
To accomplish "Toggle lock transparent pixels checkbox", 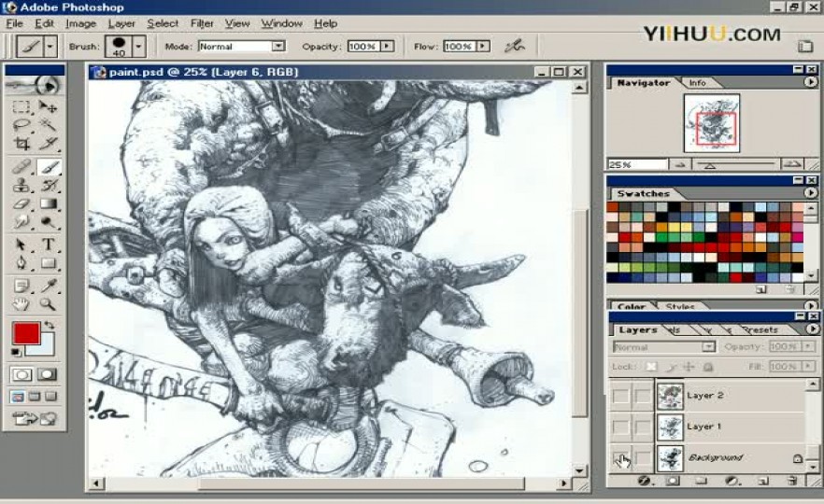I will click(x=651, y=367).
